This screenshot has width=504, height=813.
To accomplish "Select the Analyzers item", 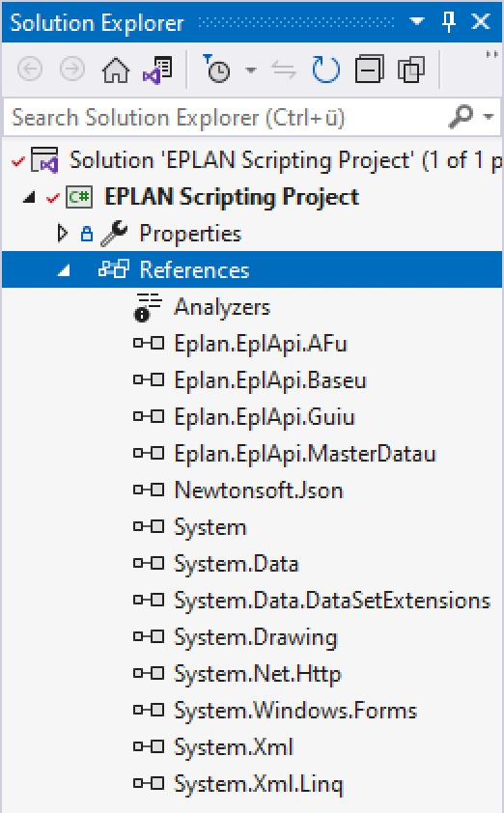I will click(222, 307).
